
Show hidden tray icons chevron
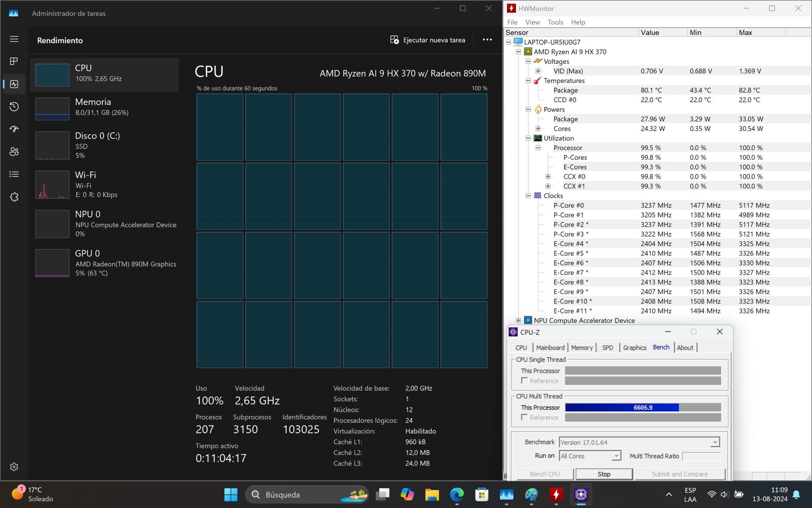669,495
